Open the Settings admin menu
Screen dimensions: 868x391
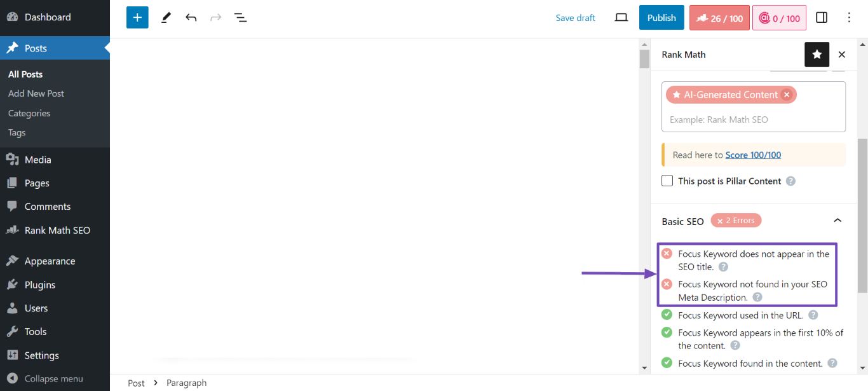click(x=55, y=355)
